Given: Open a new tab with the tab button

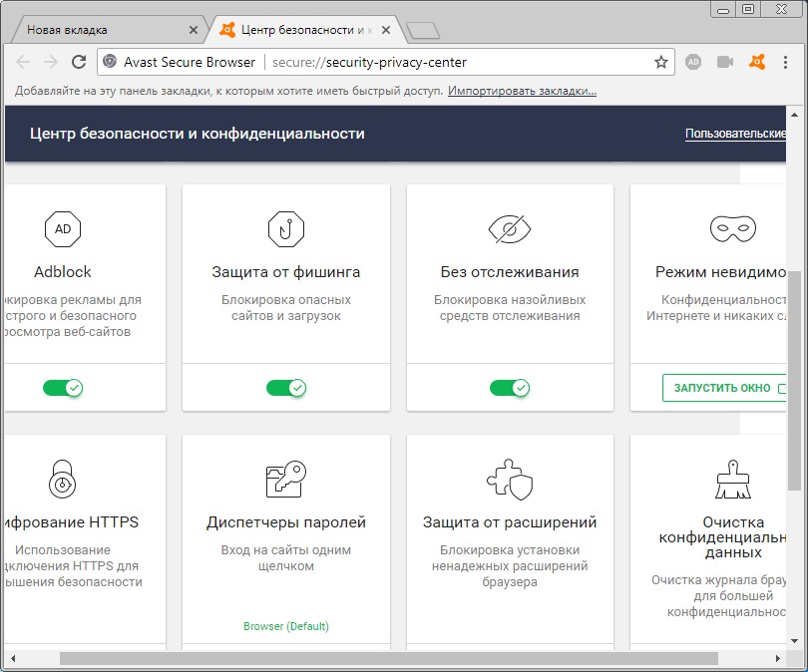Looking at the screenshot, I should [423, 31].
